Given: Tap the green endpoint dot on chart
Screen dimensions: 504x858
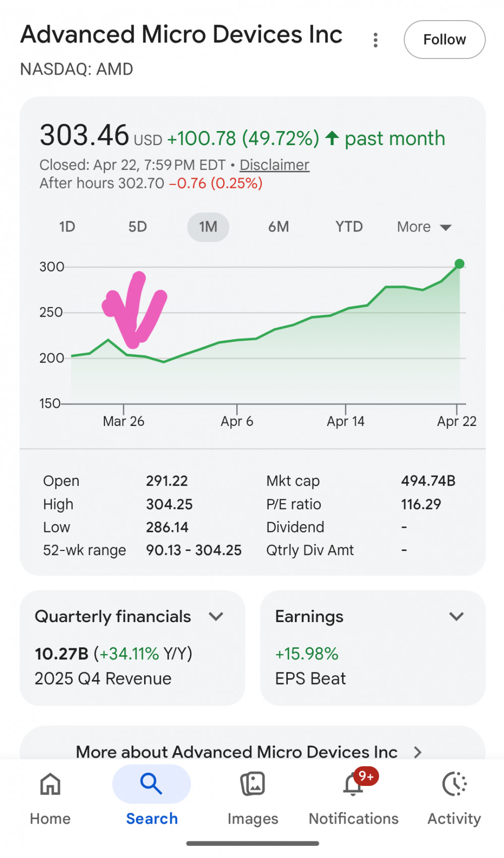Looking at the screenshot, I should coord(459,264).
